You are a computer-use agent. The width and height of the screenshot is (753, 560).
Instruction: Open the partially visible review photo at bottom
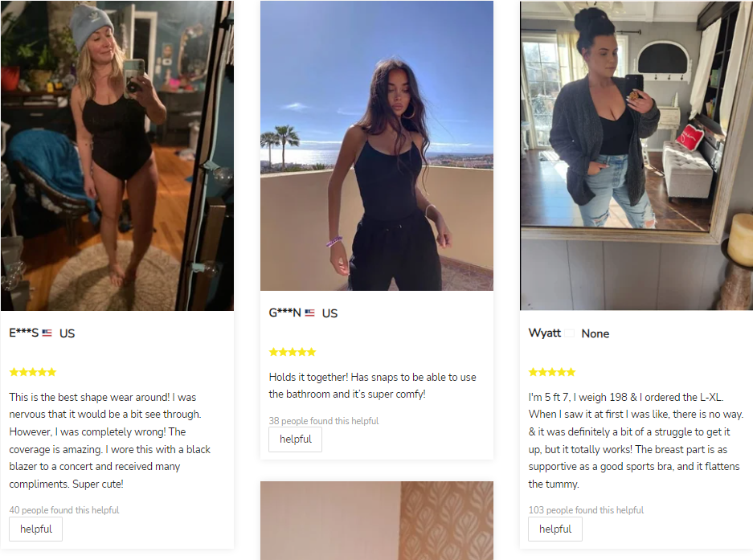[x=376, y=521]
